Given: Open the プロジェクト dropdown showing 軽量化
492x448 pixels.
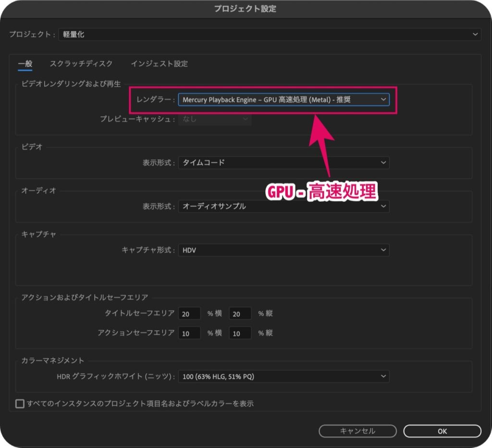Looking at the screenshot, I should [x=270, y=34].
